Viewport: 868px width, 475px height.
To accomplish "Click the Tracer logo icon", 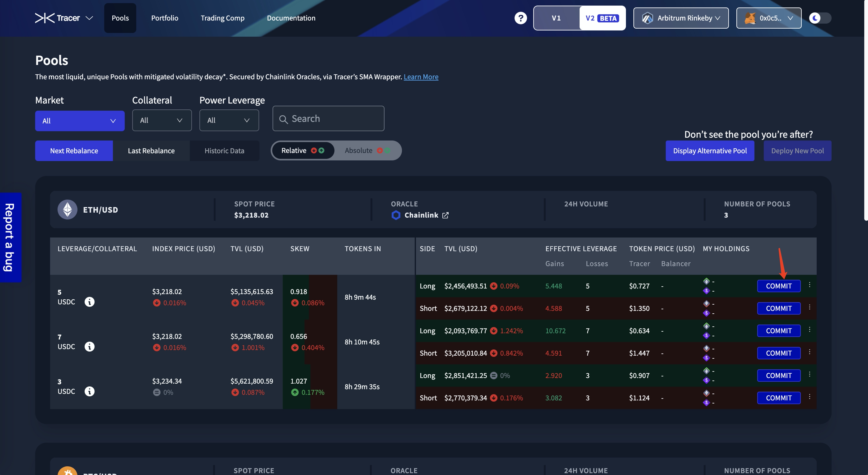I will coord(44,18).
